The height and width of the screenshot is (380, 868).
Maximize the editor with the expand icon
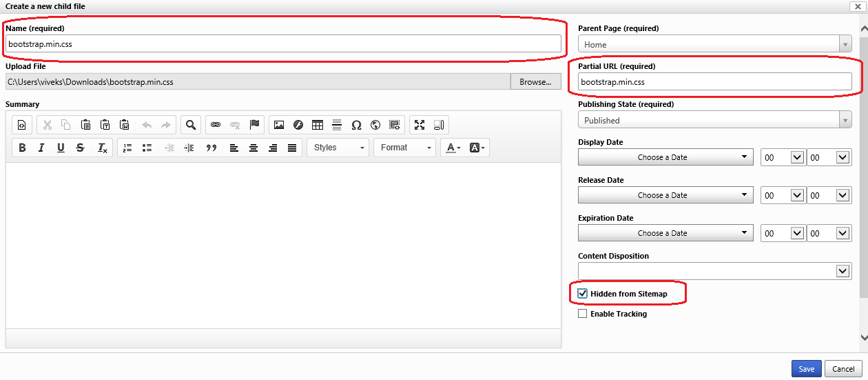click(420, 125)
